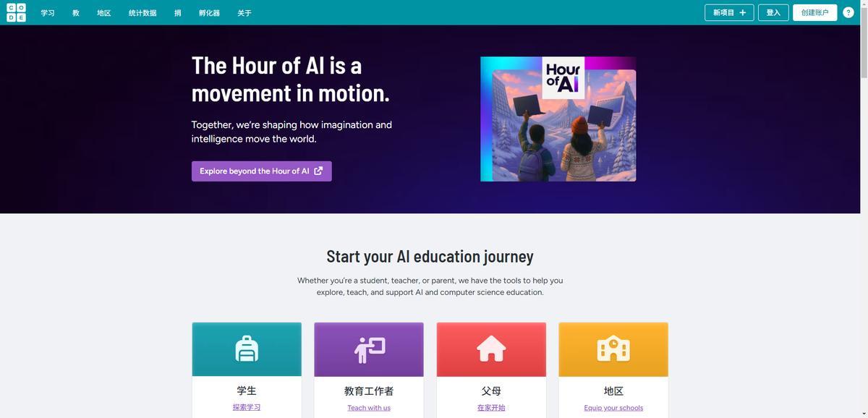Click the 登入 sign-in button
The height and width of the screenshot is (418, 868).
(x=773, y=12)
